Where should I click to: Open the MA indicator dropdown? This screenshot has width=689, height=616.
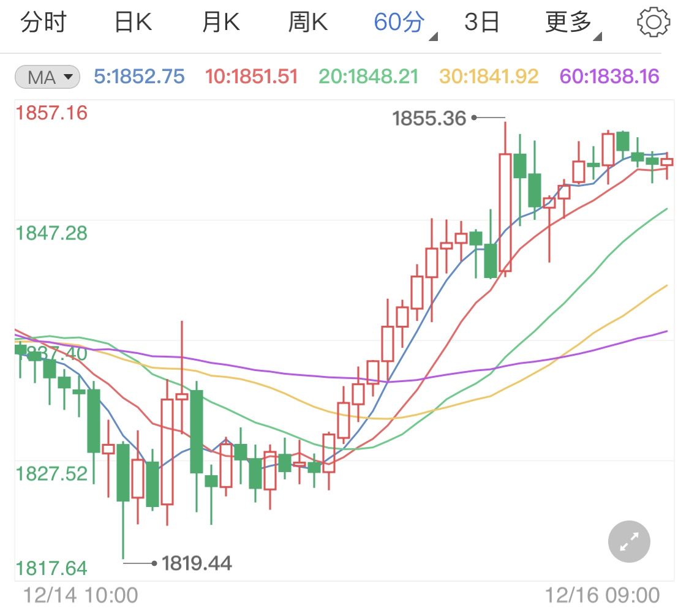47,76
